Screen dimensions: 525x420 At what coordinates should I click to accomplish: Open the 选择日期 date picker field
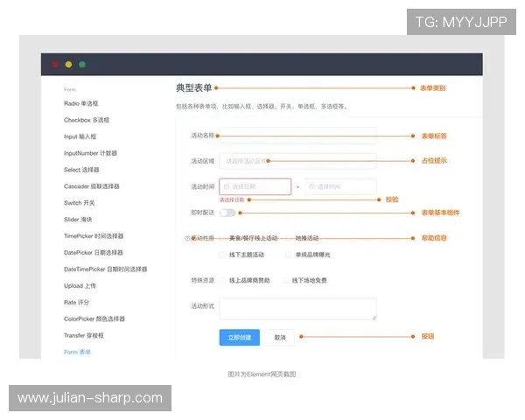[x=255, y=186]
